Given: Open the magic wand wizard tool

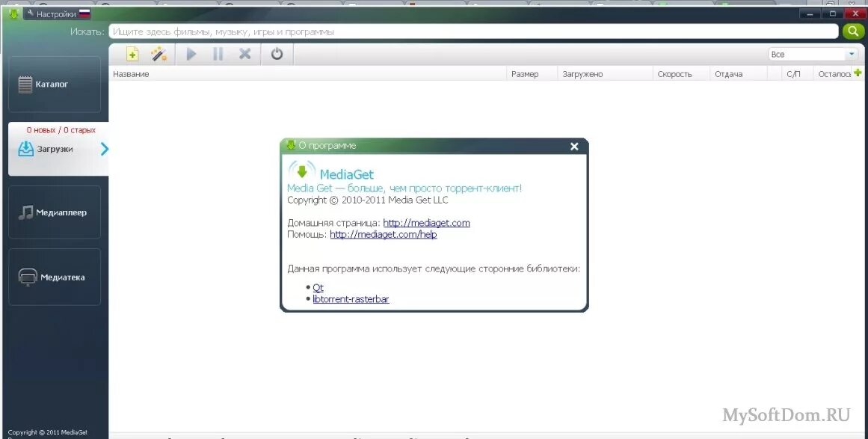Looking at the screenshot, I should pyautogui.click(x=159, y=54).
